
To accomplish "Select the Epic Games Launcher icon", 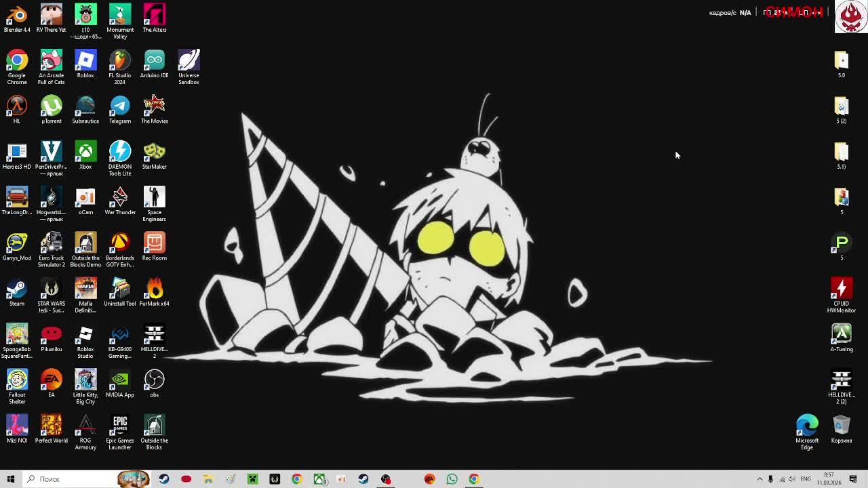I will coord(120,432).
